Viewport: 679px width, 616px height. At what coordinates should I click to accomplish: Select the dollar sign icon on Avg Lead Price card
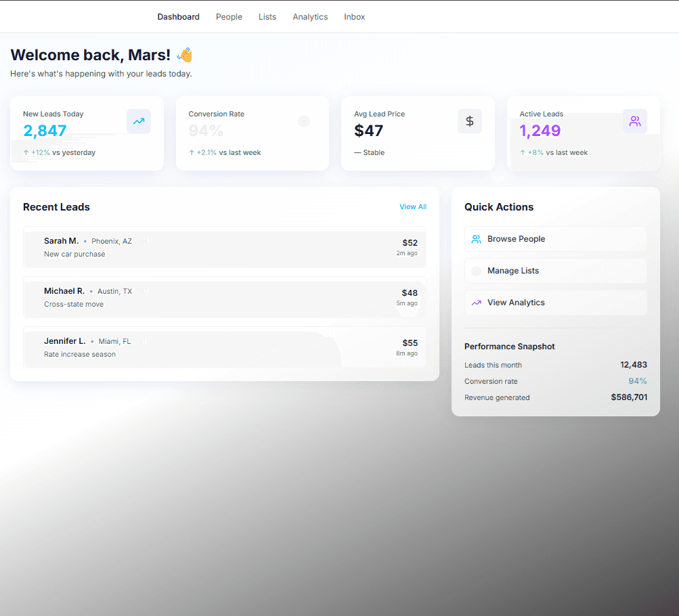(469, 121)
